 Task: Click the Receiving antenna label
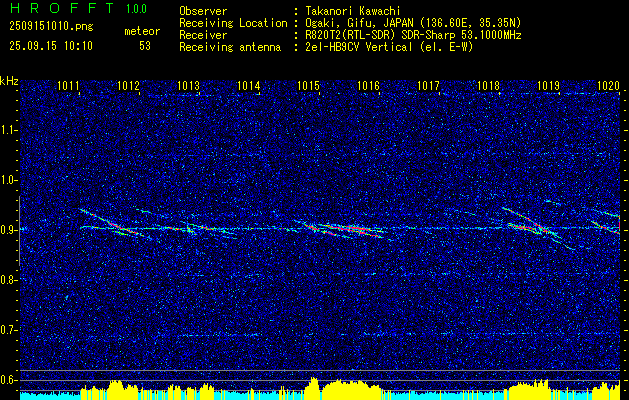coord(230,47)
